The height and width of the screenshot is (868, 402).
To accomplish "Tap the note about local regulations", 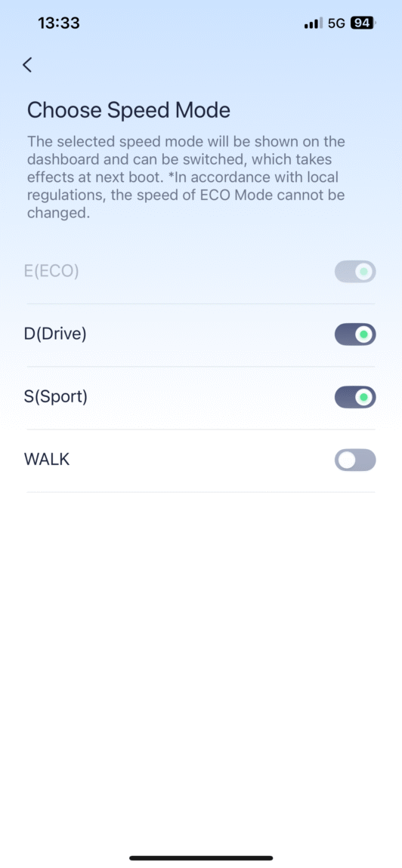I will (x=186, y=196).
